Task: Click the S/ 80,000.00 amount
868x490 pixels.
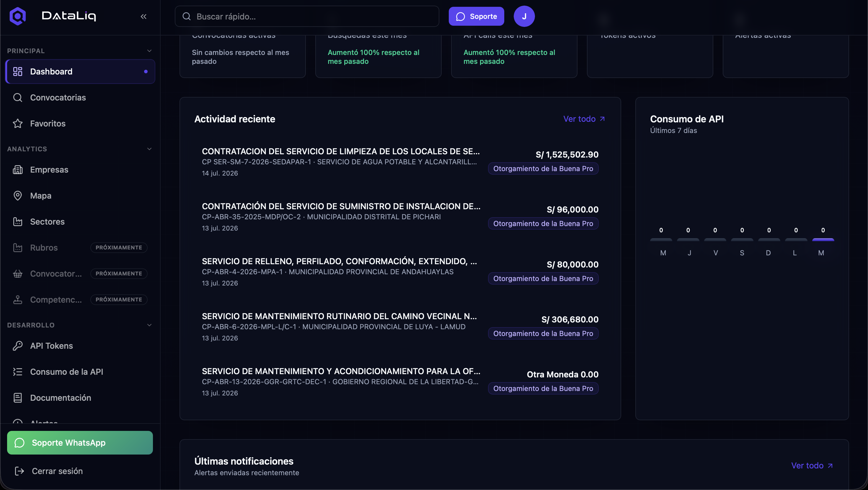Action: click(x=572, y=265)
